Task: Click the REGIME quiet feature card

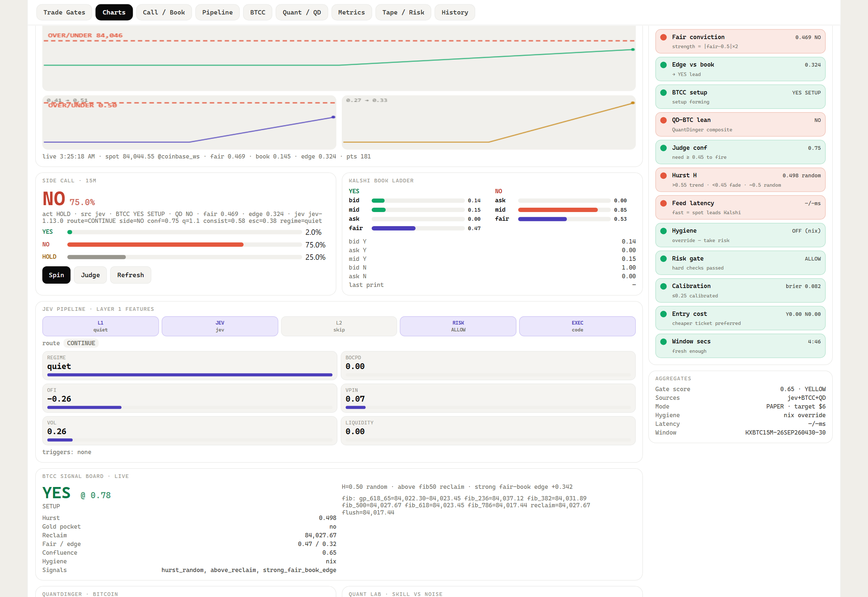Action: [x=190, y=365]
